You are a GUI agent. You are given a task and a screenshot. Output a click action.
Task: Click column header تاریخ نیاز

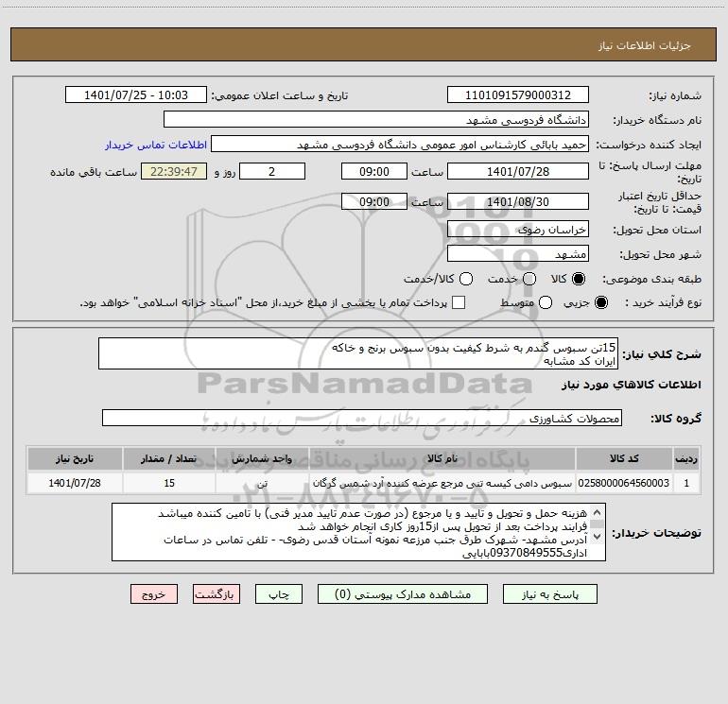pos(75,458)
